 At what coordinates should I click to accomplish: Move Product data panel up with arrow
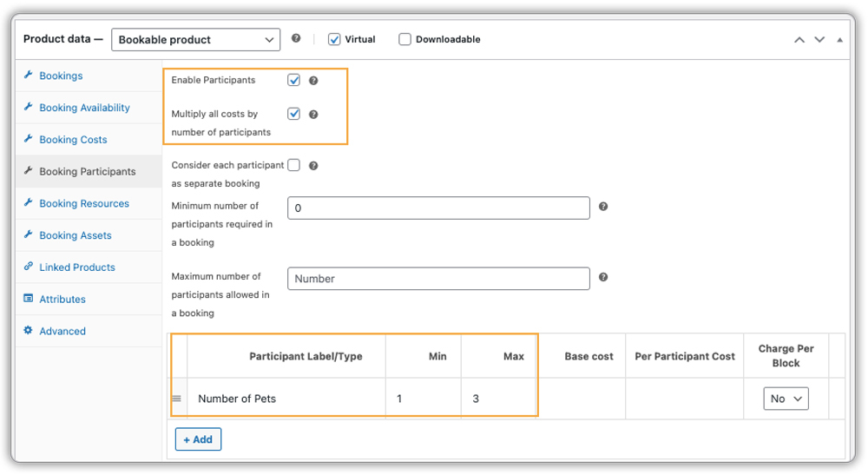pos(799,40)
